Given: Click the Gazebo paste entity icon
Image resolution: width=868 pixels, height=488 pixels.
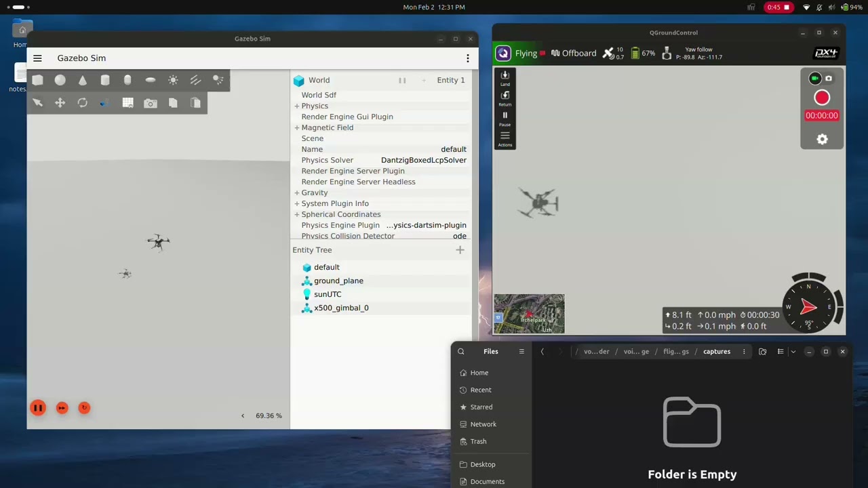Looking at the screenshot, I should [195, 103].
